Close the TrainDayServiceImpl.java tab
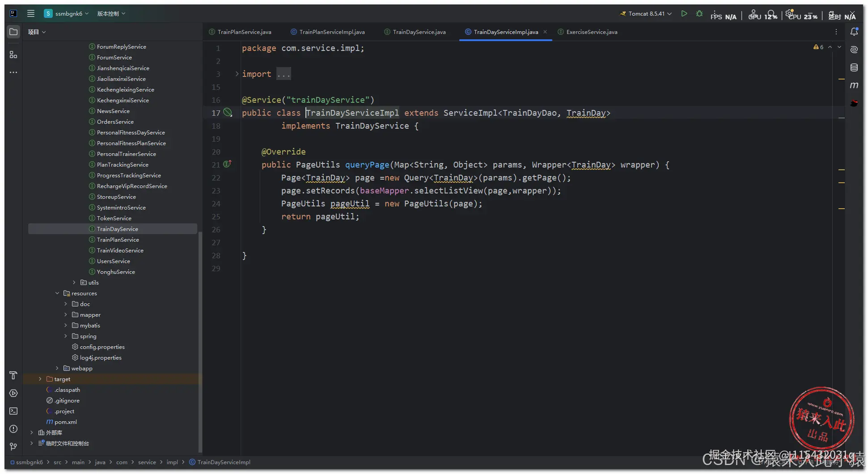 [x=545, y=32]
